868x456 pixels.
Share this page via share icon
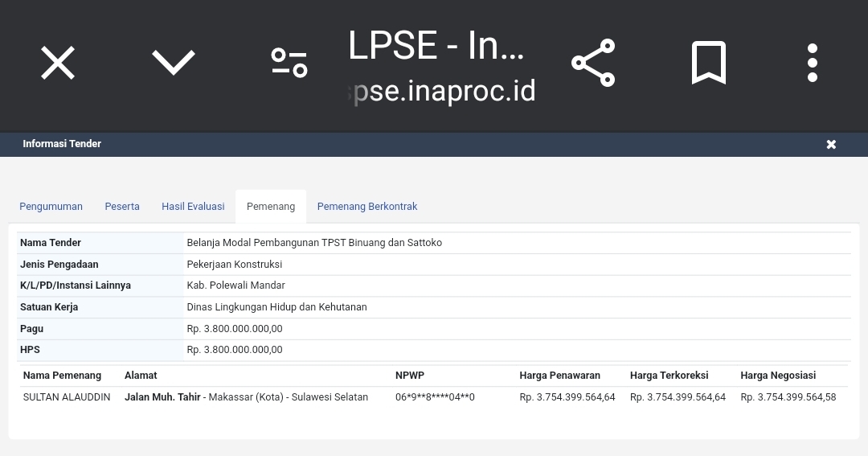tap(593, 63)
